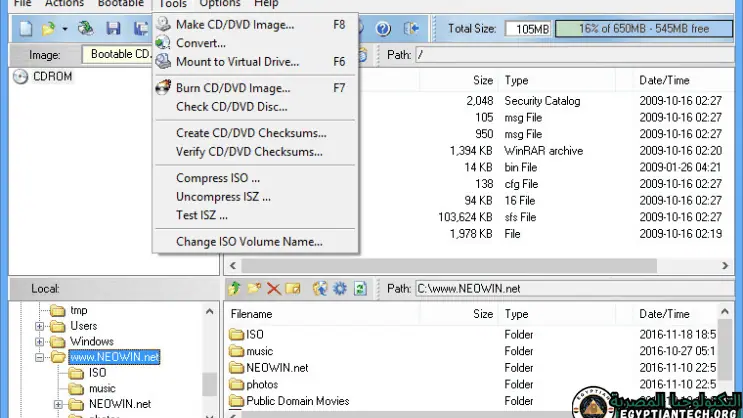The height and width of the screenshot is (418, 743).
Task: Select Mount to Virtual Drive menu entry
Action: (255, 62)
